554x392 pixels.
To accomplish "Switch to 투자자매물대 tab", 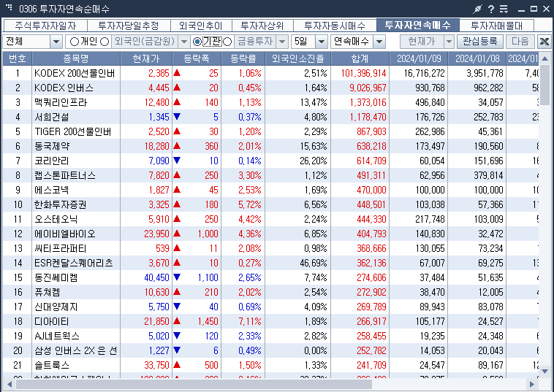I will [496, 26].
